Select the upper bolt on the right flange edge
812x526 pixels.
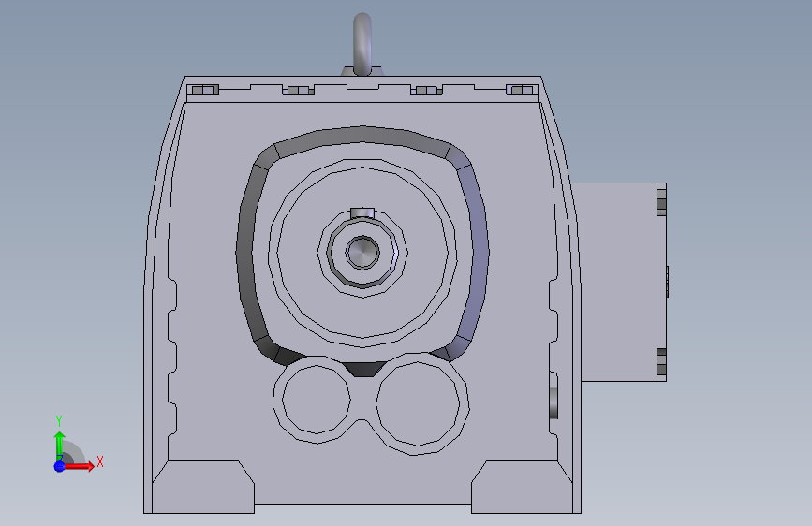[x=661, y=199]
